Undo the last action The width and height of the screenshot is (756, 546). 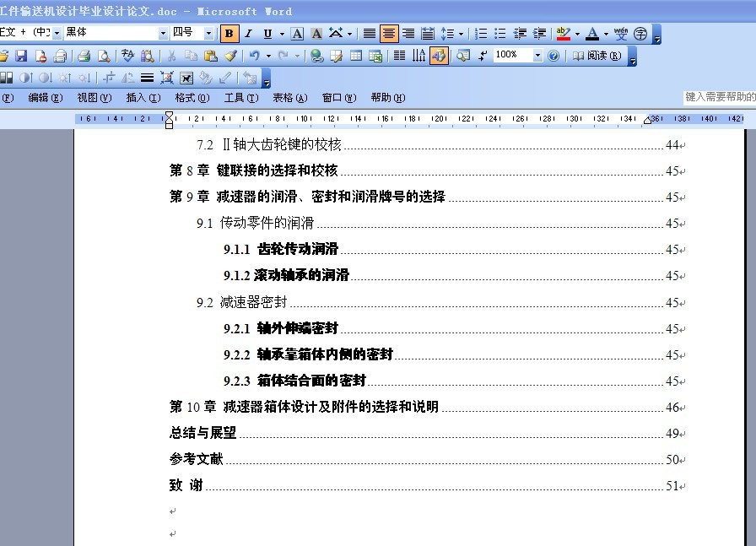click(255, 56)
